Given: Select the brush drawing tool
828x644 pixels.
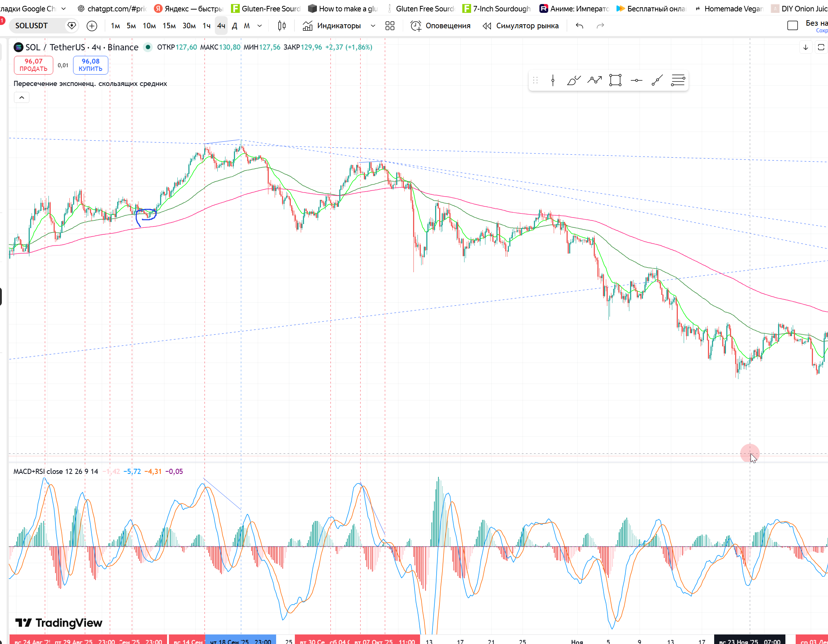Looking at the screenshot, I should pos(574,80).
